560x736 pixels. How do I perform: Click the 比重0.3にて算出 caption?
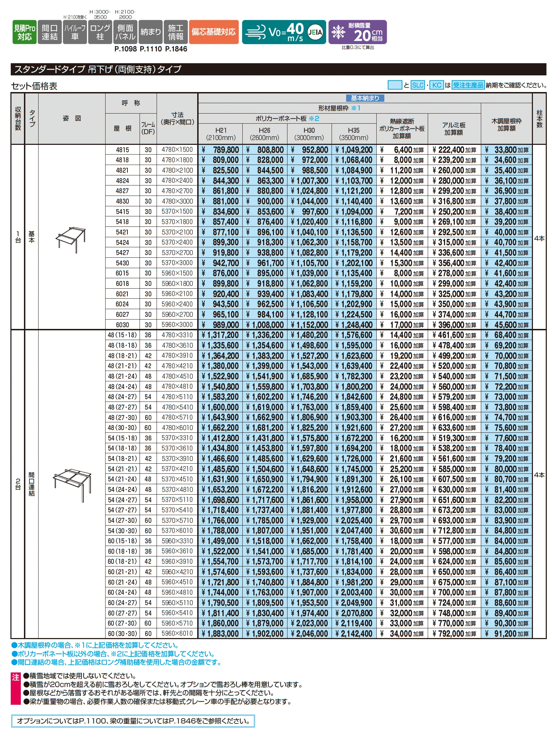358,48
